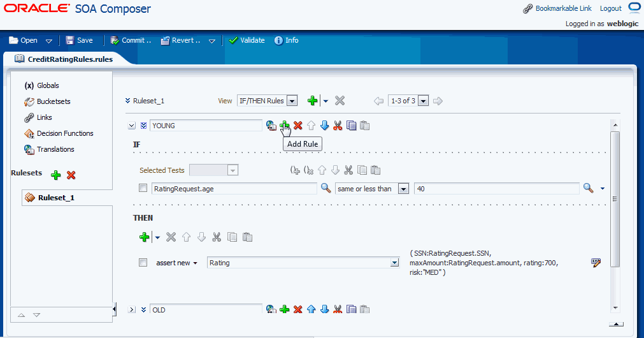Viewport: 644px width, 338px height.
Task: Check the assert new Rating action checkbox
Action: pos(143,262)
